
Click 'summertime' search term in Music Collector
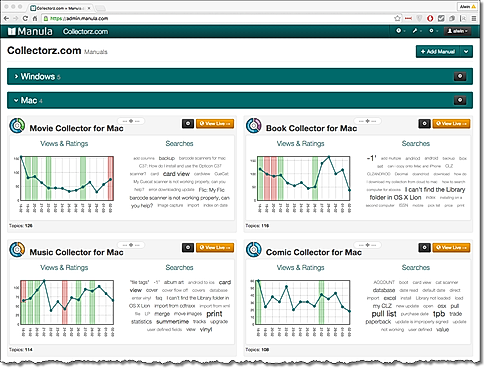pos(172,322)
